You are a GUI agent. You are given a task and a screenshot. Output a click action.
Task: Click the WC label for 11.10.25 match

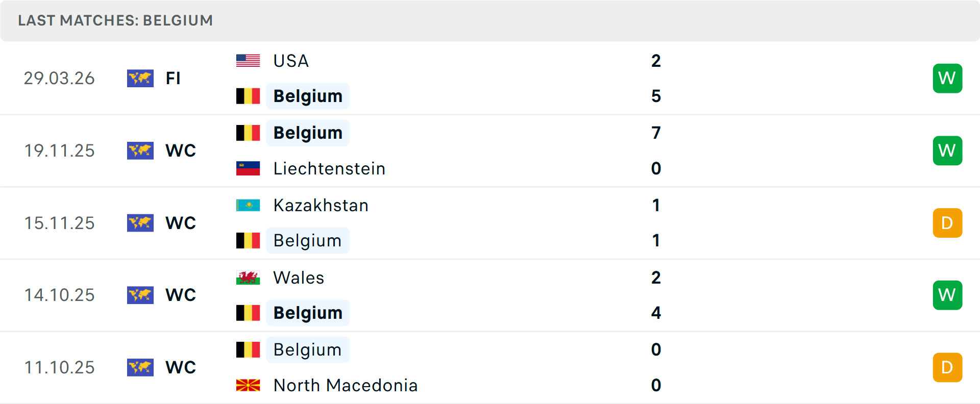coord(181,367)
